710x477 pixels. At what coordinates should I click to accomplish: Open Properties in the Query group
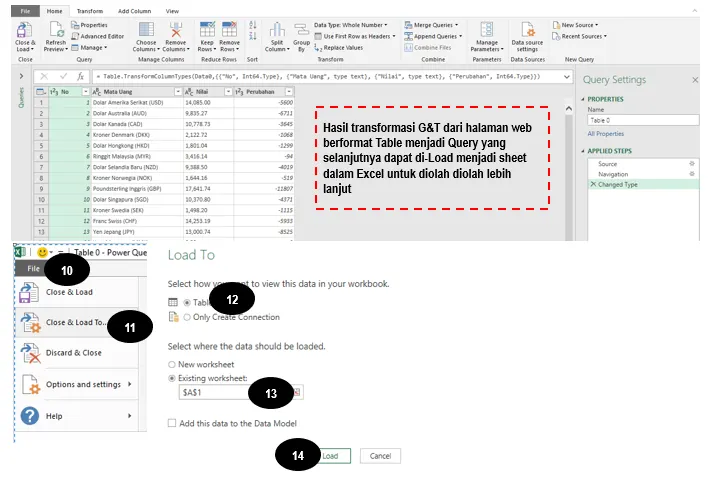90,25
